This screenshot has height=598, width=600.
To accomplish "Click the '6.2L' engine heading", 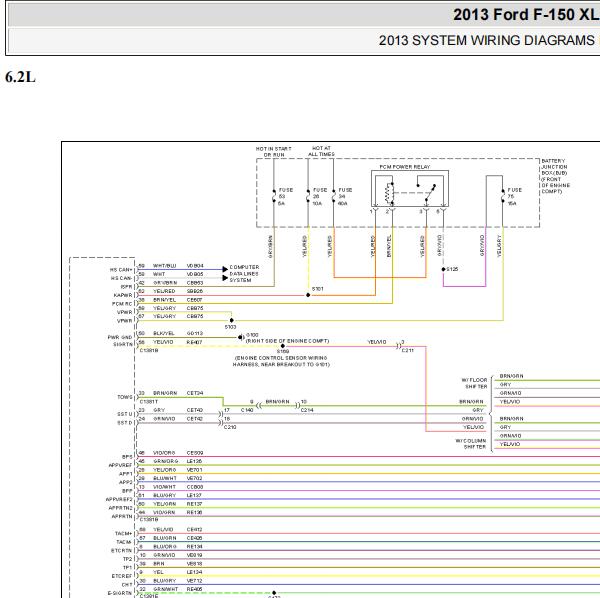I will (x=20, y=77).
